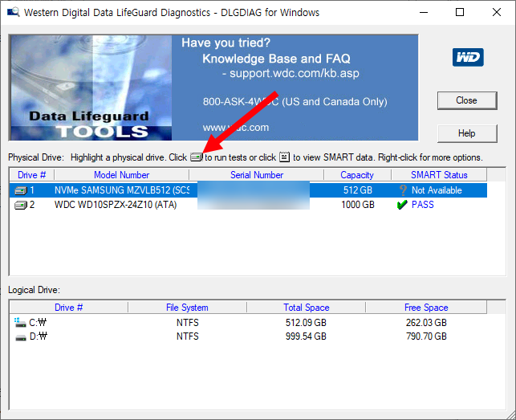Close window with title bar X

pos(497,13)
